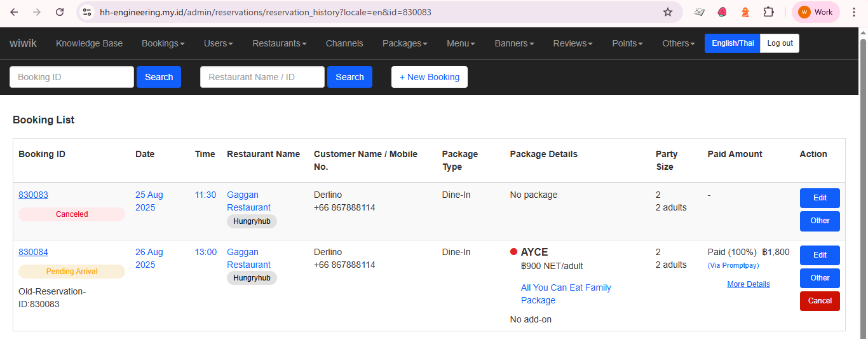The width and height of the screenshot is (868, 339).
Task: Open the Packages dropdown menu
Action: pos(404,43)
